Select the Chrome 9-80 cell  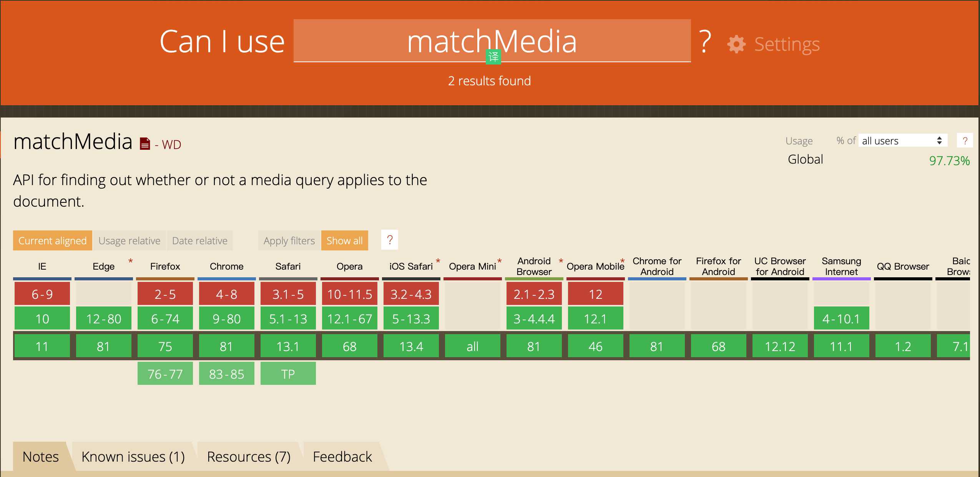click(227, 318)
